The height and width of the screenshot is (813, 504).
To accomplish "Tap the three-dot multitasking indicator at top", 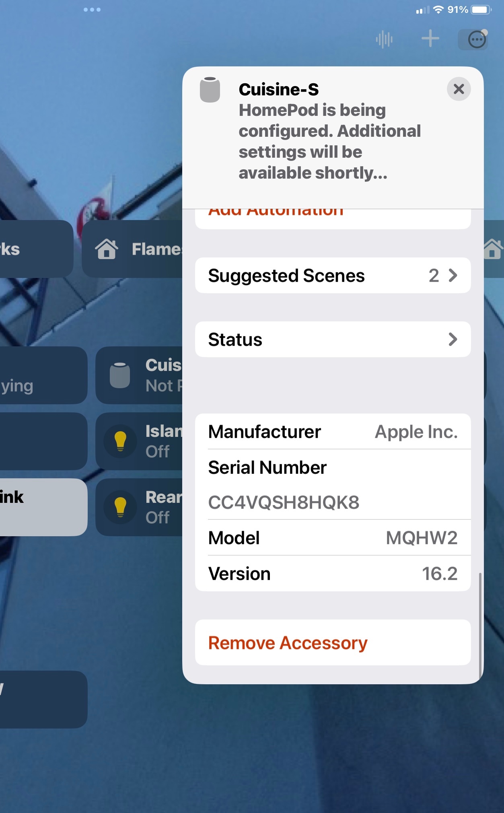I will pyautogui.click(x=92, y=10).
